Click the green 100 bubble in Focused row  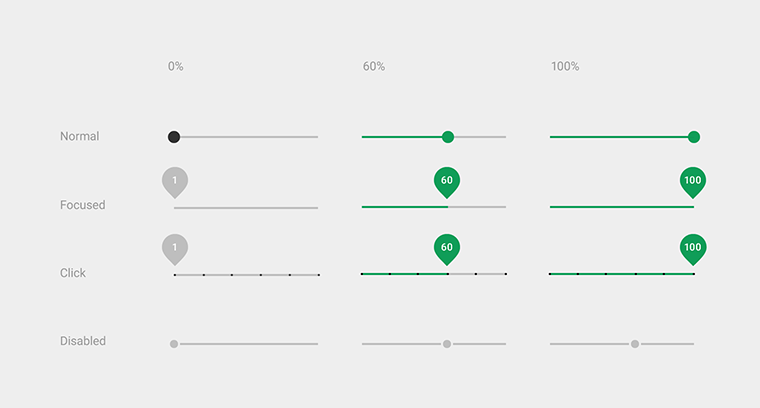click(693, 181)
